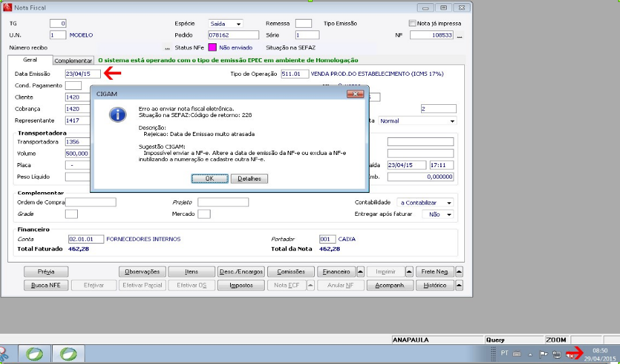Click the U.N. field
Screen dimensions: 620x364
click(58, 35)
